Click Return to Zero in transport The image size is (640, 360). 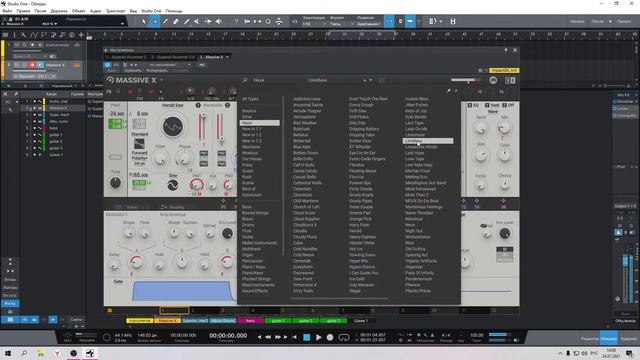(x=294, y=337)
